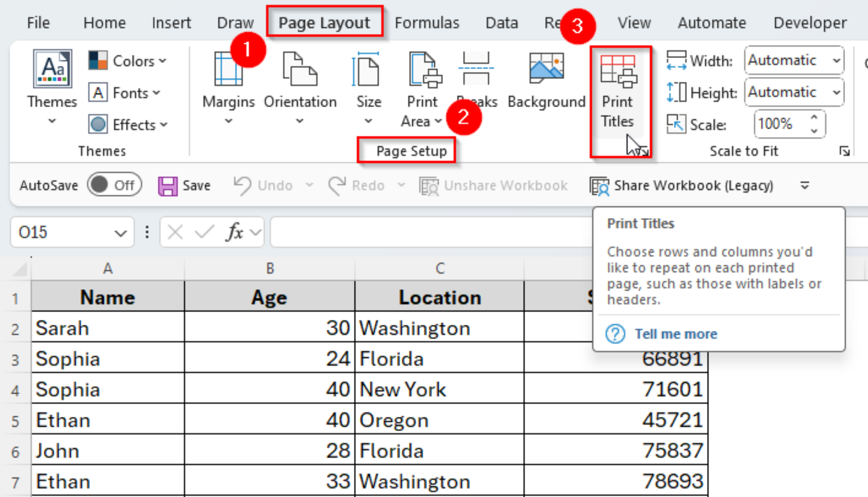Click the Margins icon
868x497 pixels.
pos(228,83)
